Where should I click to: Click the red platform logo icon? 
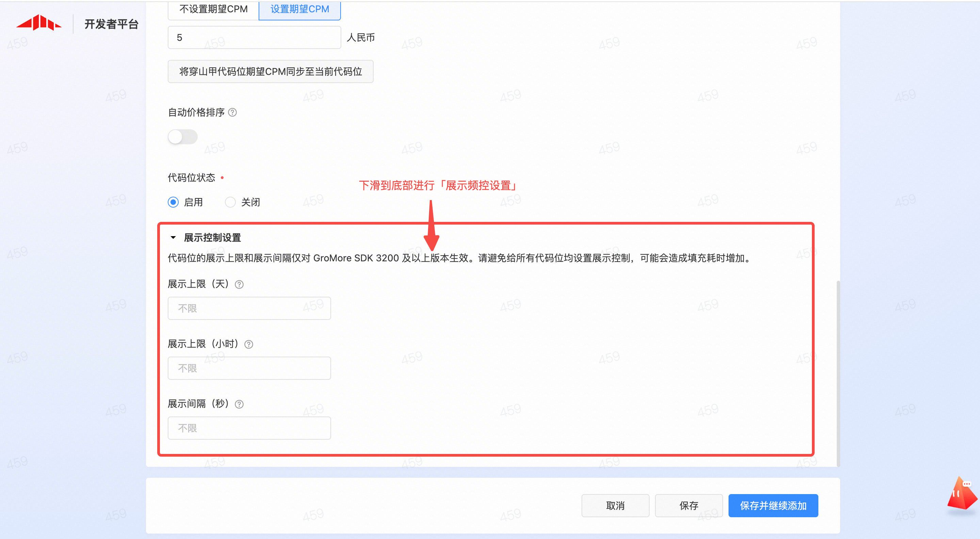(39, 23)
